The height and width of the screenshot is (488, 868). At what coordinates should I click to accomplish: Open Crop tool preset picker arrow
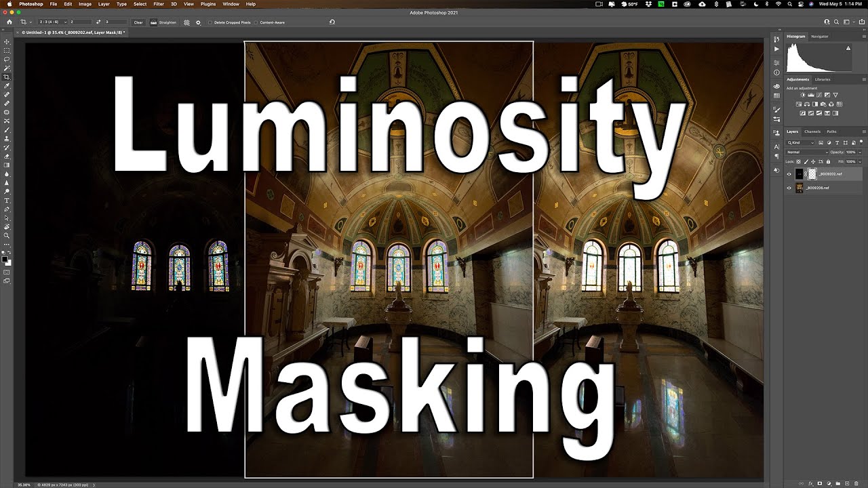31,22
